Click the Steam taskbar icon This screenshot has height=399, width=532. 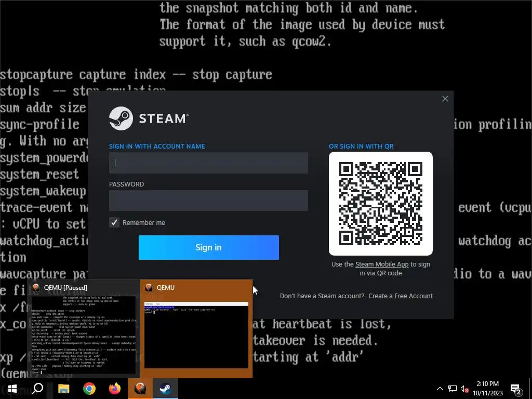(166, 389)
